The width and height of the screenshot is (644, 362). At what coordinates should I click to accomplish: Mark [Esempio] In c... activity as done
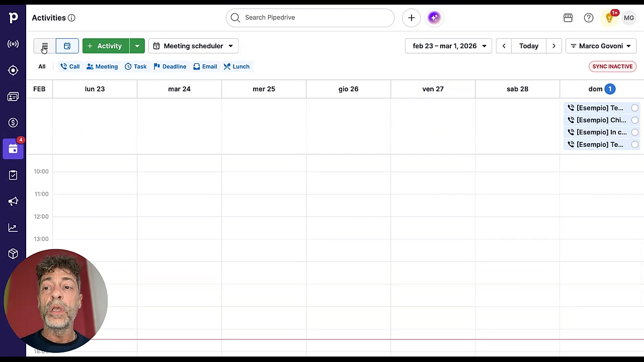tap(635, 132)
